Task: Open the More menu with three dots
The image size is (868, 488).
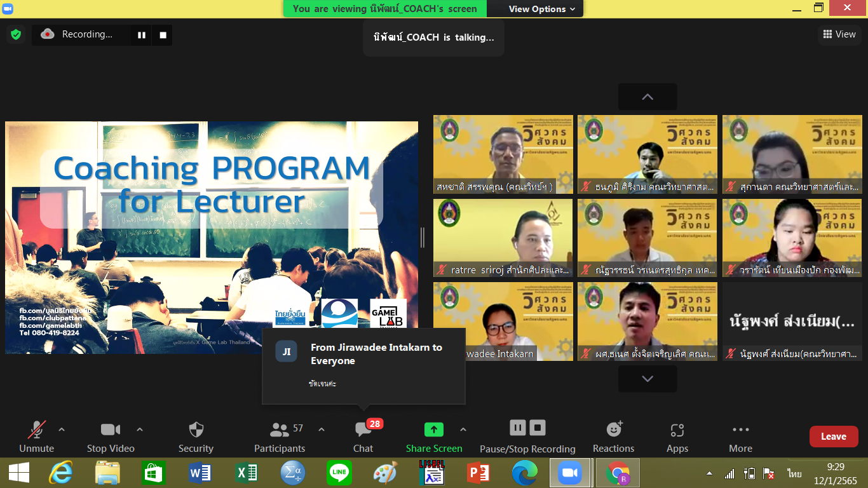Action: (x=740, y=430)
